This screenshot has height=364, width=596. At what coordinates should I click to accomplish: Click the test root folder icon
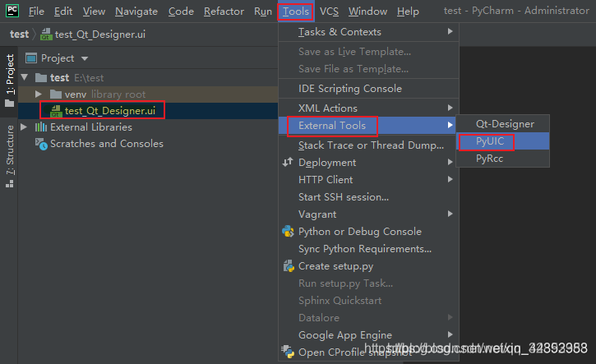(x=40, y=78)
